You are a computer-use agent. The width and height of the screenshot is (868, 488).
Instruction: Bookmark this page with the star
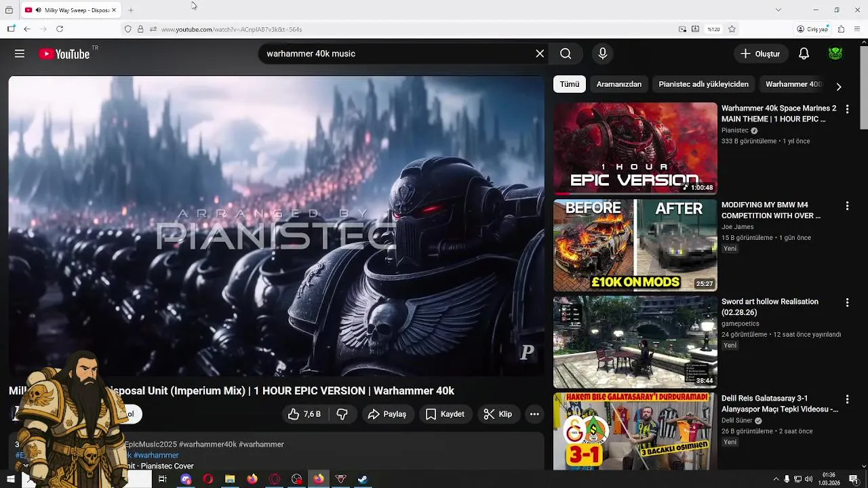pos(732,29)
